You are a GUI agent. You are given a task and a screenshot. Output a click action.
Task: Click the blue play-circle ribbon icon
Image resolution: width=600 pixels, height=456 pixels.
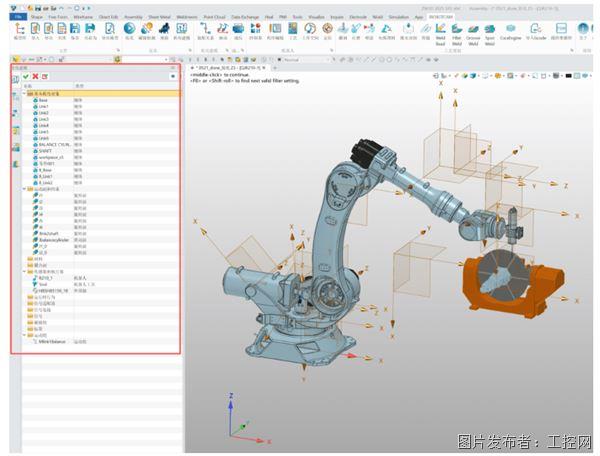(129, 28)
